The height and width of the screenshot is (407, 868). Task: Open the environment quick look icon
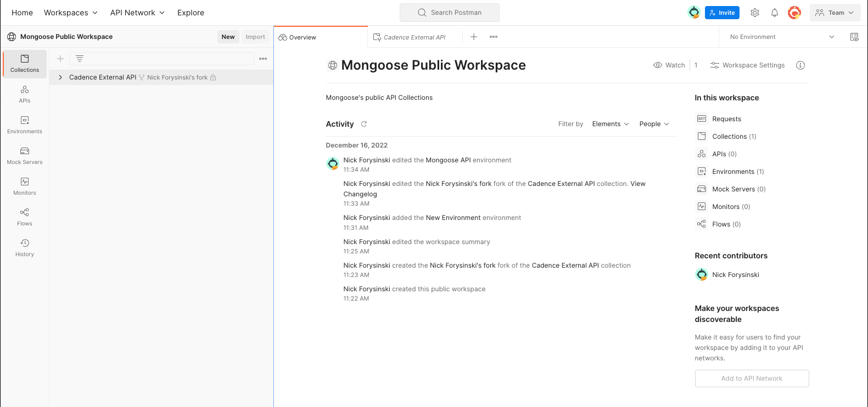(854, 37)
